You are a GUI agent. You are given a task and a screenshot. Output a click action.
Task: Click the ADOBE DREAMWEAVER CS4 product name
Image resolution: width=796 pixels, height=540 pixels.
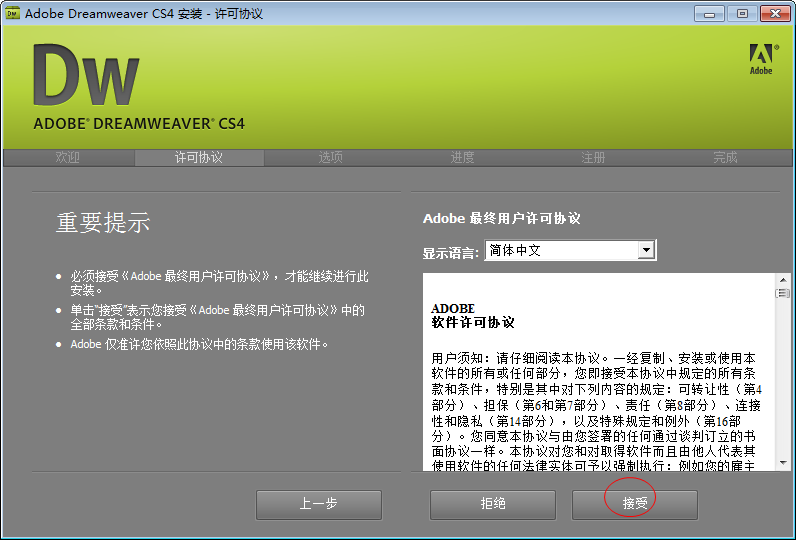pyautogui.click(x=139, y=124)
